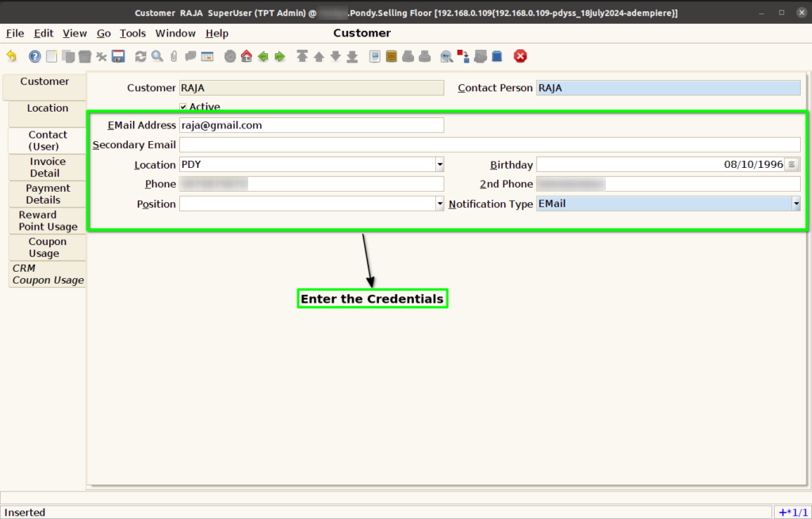Screen dimensions: 812x519
Task: Click the red X Exit window icon
Action: 520,56
